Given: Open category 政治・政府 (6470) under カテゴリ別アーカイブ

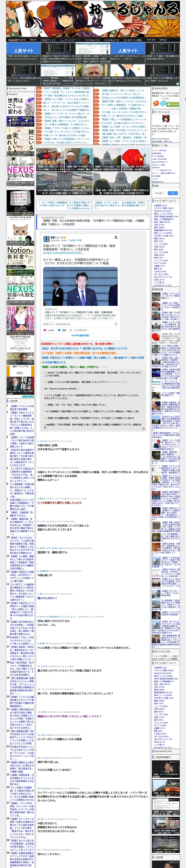Looking at the screenshot, I should point(162,222).
